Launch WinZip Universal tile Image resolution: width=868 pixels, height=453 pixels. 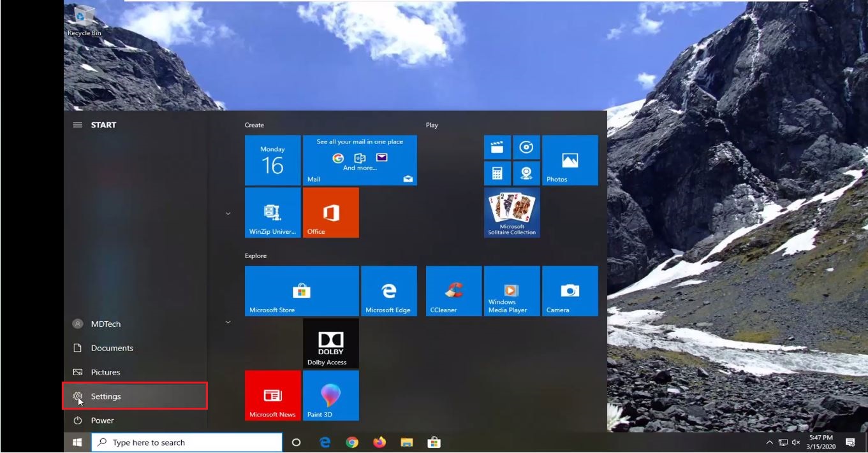(272, 212)
